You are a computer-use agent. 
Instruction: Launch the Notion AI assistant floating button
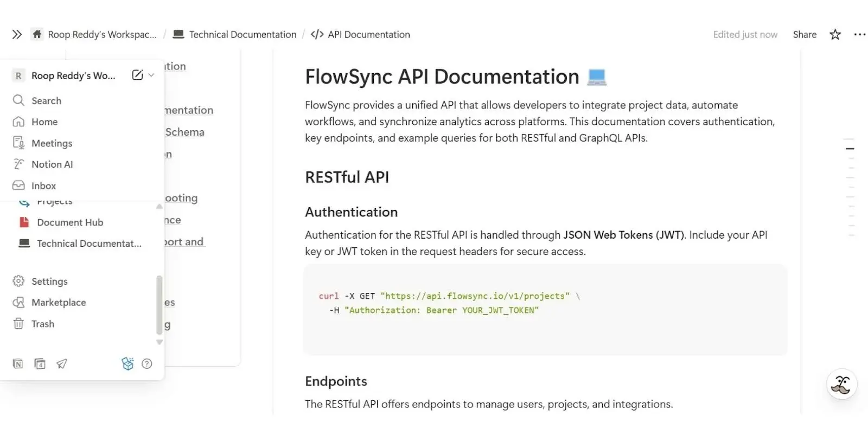pyautogui.click(x=841, y=384)
